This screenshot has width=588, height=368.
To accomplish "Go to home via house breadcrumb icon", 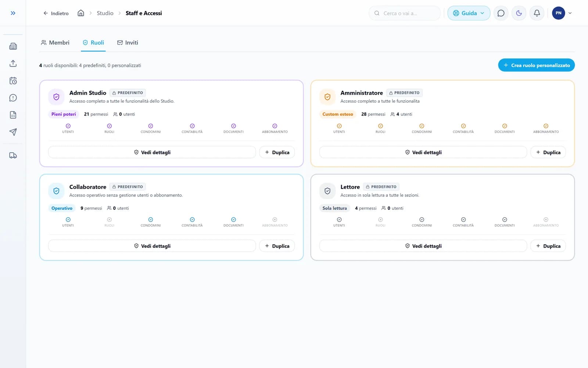I will tap(81, 13).
